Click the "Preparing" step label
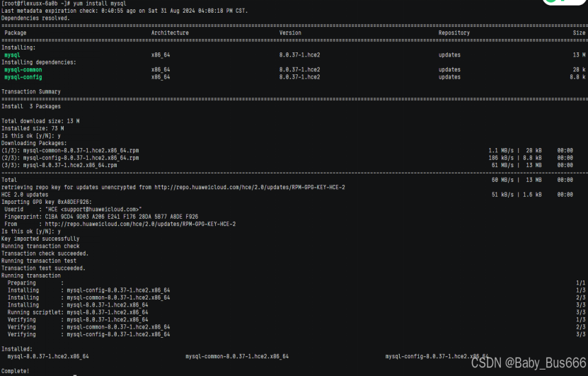The width and height of the screenshot is (588, 376). 22,283
